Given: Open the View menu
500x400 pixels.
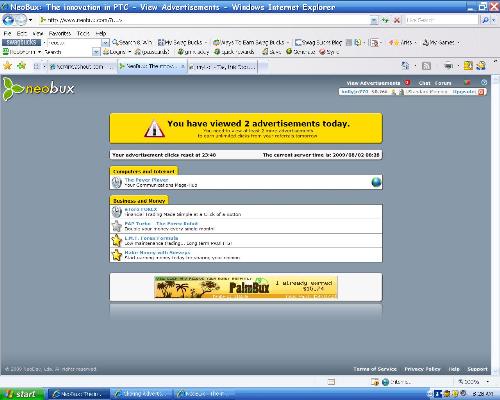Looking at the screenshot, I should pyautogui.click(x=38, y=33).
